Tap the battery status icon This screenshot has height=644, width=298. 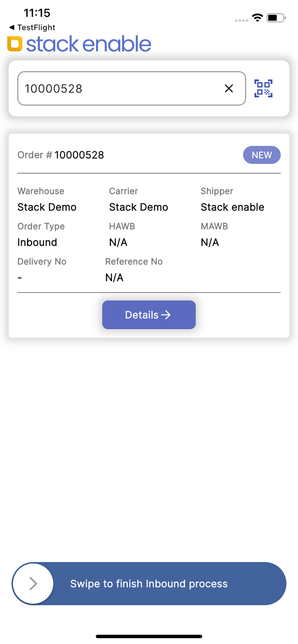tap(276, 18)
